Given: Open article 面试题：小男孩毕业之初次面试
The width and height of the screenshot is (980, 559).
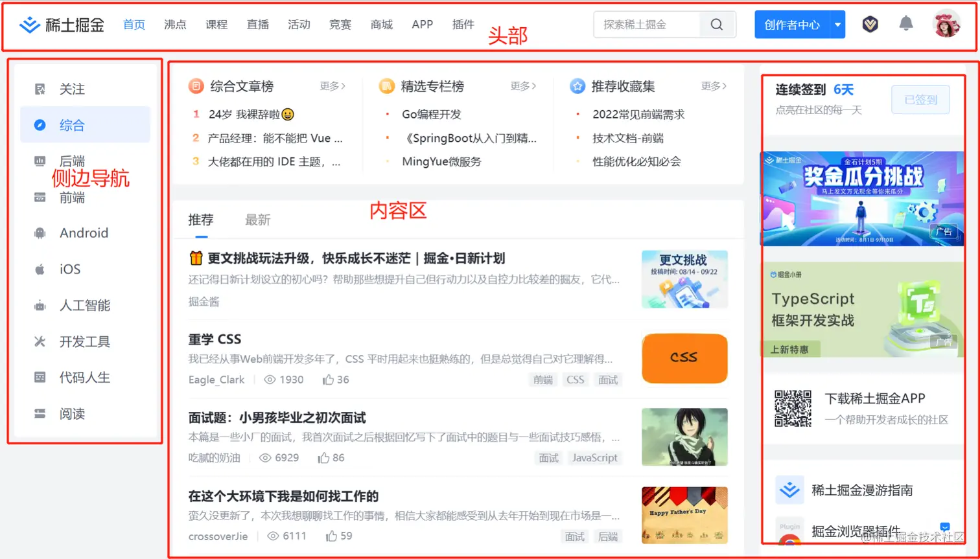Looking at the screenshot, I should click(277, 418).
